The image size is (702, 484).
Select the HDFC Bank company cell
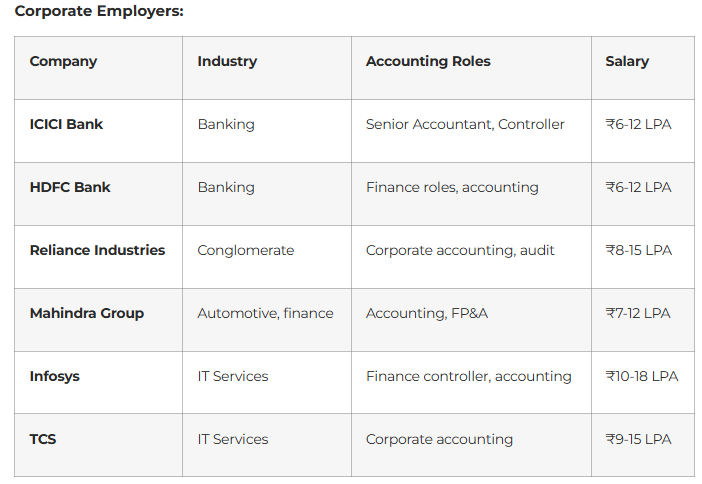click(70, 187)
